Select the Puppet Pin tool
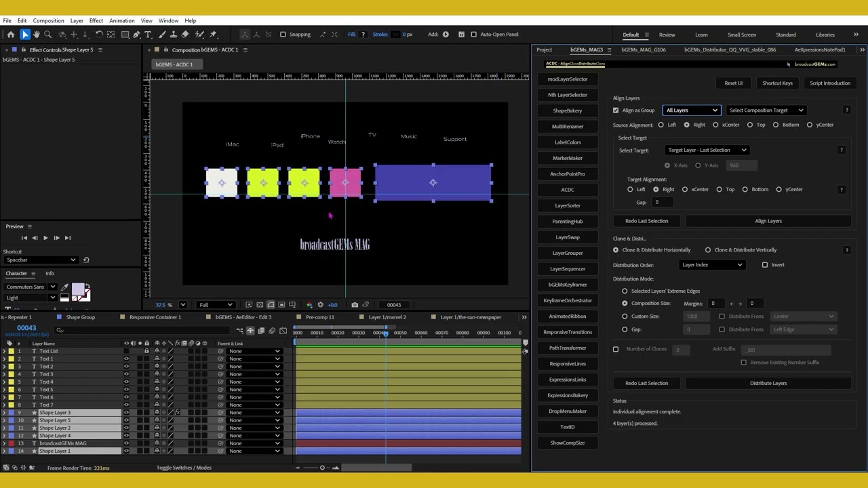 click(213, 35)
